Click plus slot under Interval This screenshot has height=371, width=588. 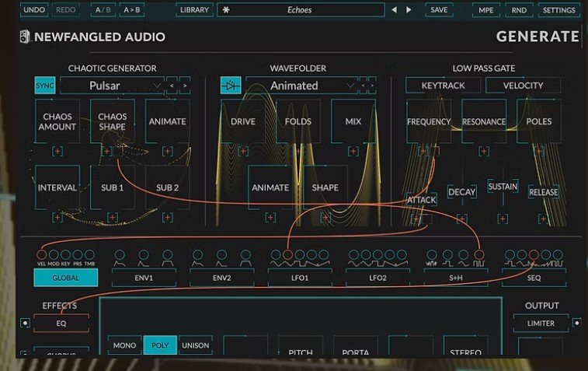pos(57,218)
